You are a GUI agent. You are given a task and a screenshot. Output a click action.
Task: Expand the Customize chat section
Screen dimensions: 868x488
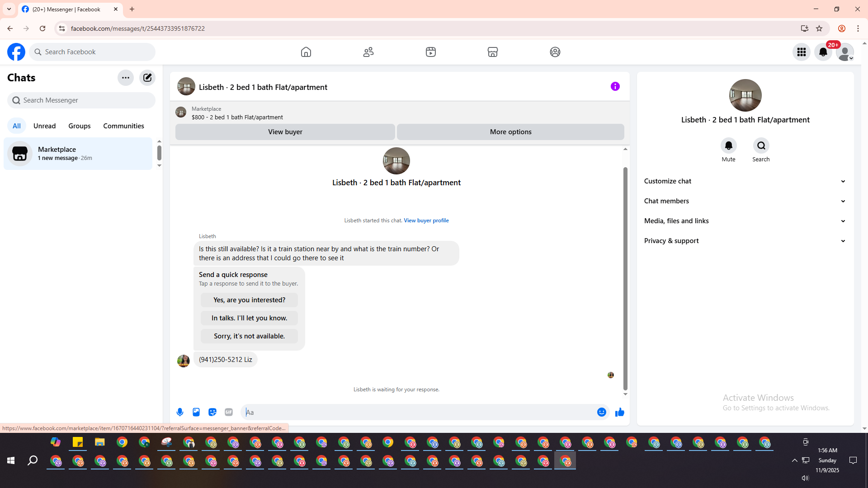[745, 181]
